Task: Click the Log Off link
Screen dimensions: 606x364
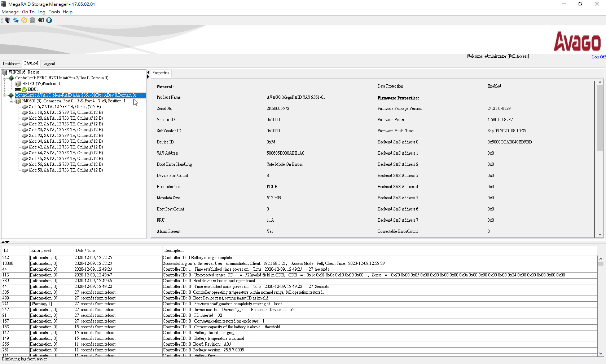Action: (x=598, y=57)
